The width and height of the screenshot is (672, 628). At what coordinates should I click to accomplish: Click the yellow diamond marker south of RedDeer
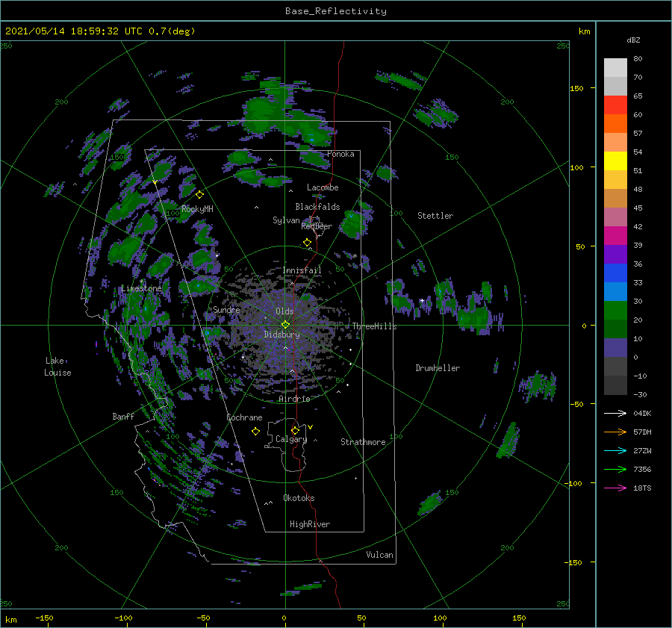click(x=307, y=243)
